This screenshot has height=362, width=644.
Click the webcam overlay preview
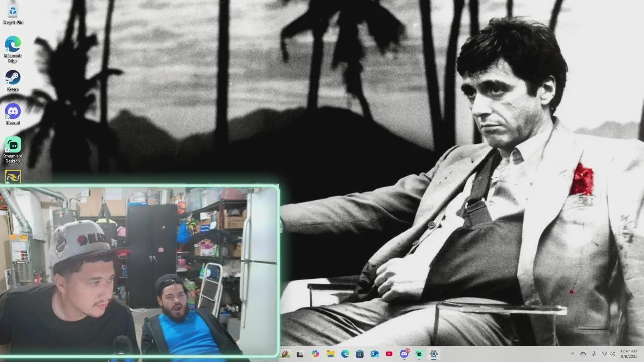(x=139, y=271)
